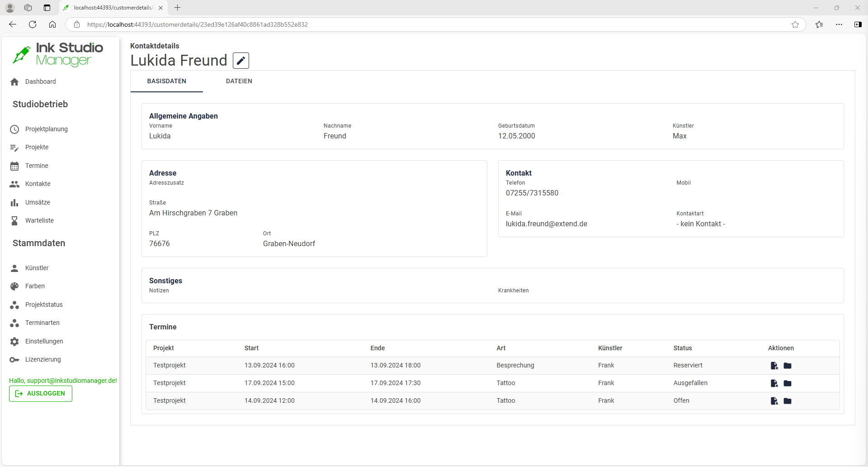Click the Farben palette icon
The width and height of the screenshot is (868, 467).
point(14,286)
